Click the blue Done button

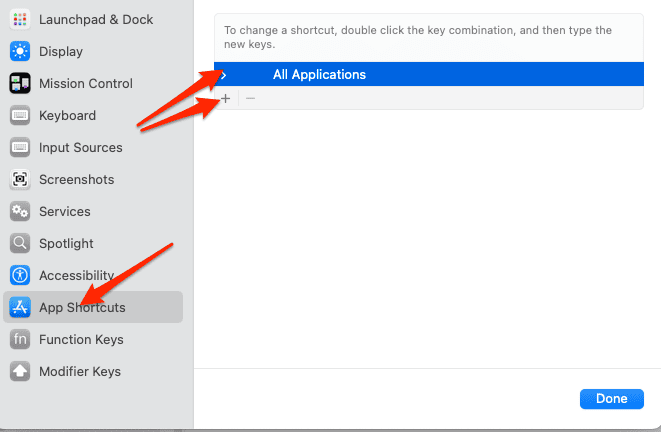click(611, 398)
